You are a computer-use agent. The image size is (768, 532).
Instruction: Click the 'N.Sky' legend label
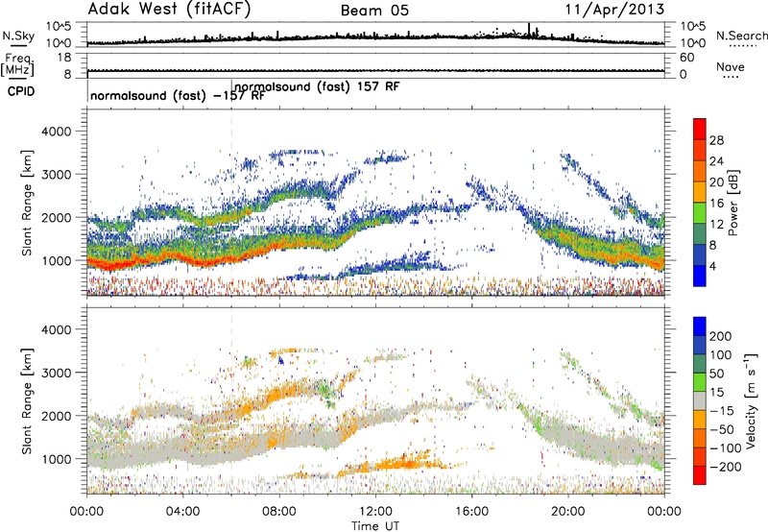pyautogui.click(x=18, y=36)
